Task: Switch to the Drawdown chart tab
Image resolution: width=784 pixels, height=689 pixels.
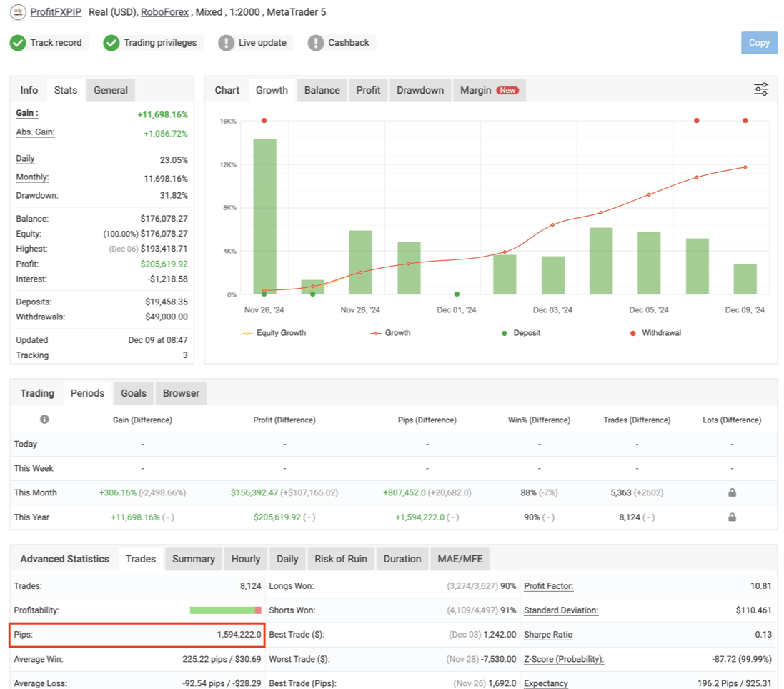Action: click(420, 90)
